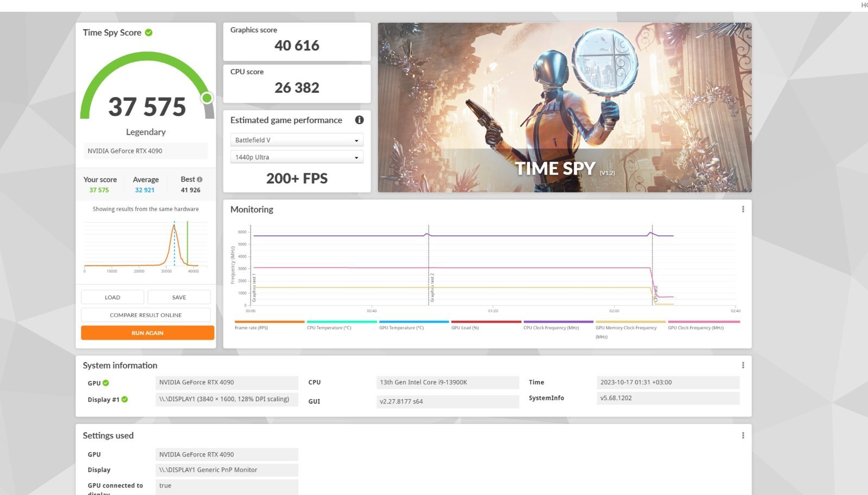This screenshot has height=495, width=868.
Task: Click the CPU test marker in Monitoring chart
Action: click(655, 293)
